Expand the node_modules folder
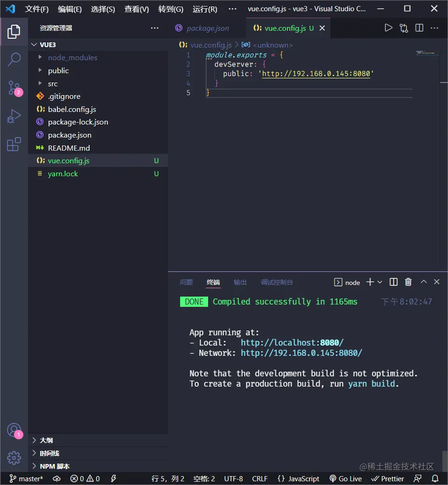The image size is (448, 485). [72, 57]
